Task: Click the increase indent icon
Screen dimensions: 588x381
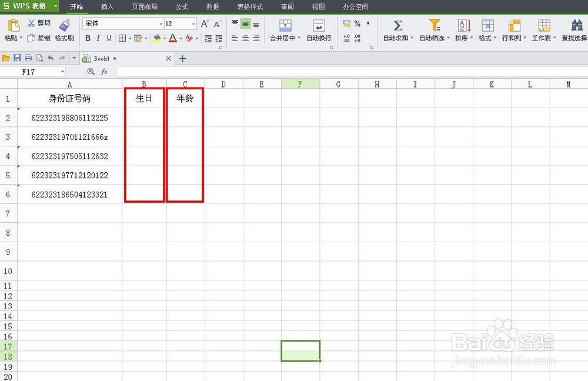Action: pos(219,38)
